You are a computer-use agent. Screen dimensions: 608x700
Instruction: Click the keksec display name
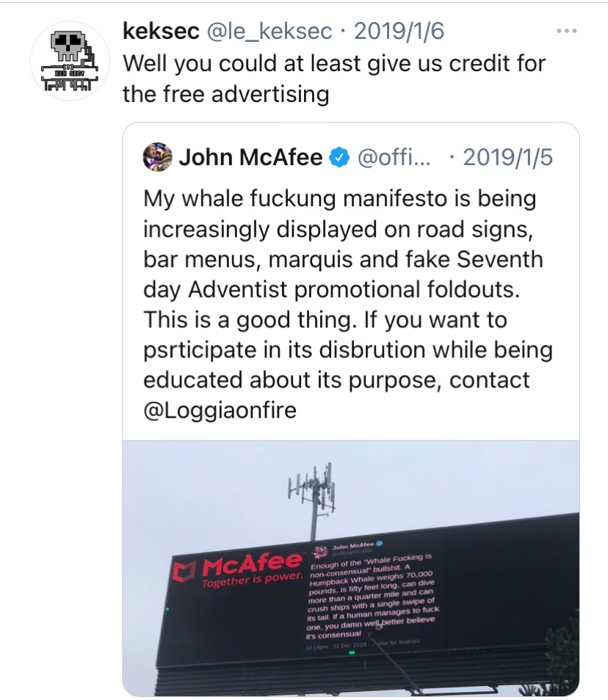coord(161,31)
